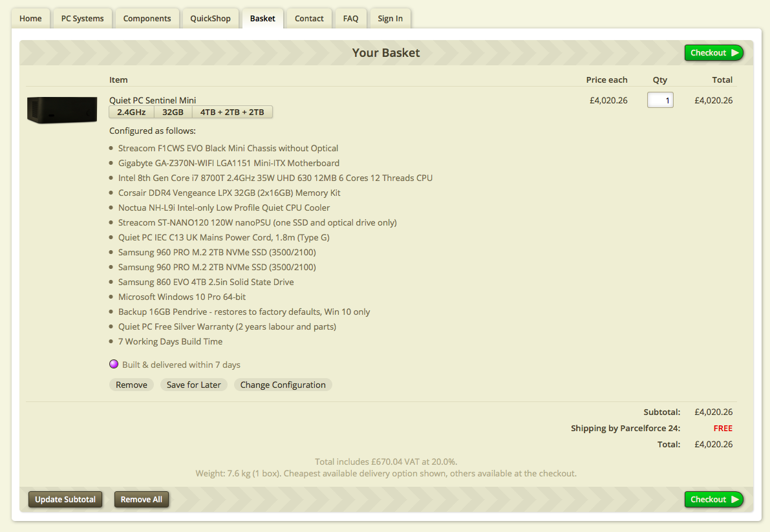Click the Price each £4,020.26 value

608,100
